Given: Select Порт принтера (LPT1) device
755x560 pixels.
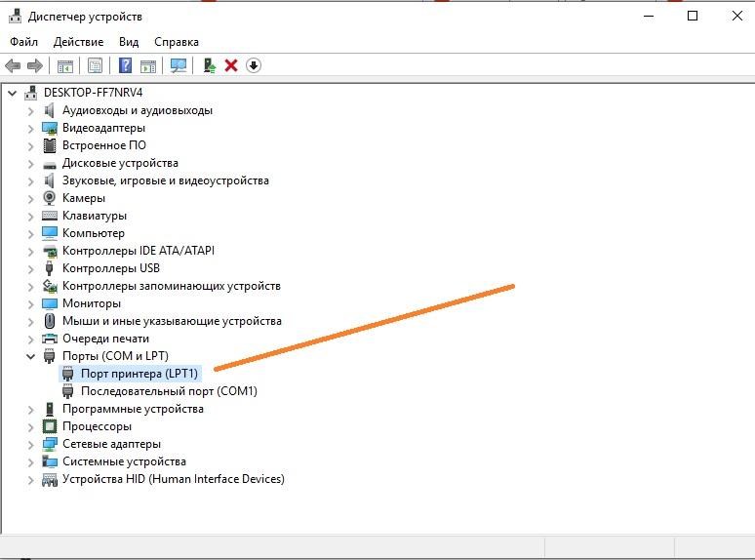Looking at the screenshot, I should click(139, 374).
